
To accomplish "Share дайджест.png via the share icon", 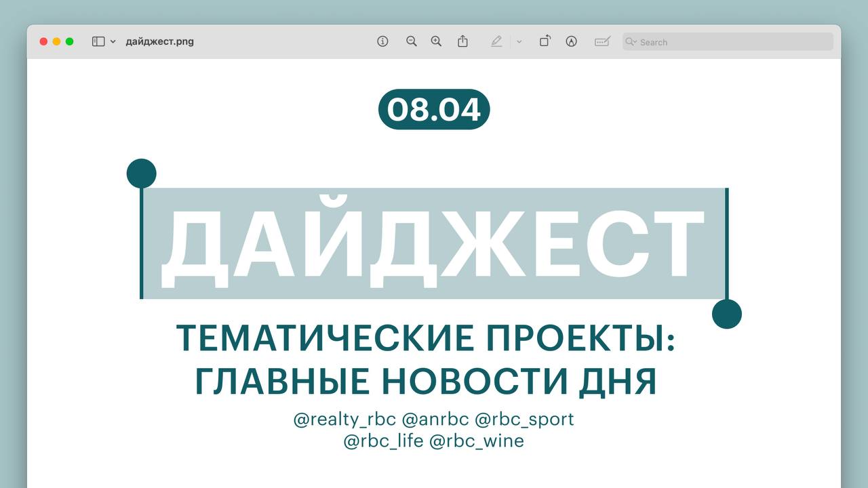I will [462, 41].
